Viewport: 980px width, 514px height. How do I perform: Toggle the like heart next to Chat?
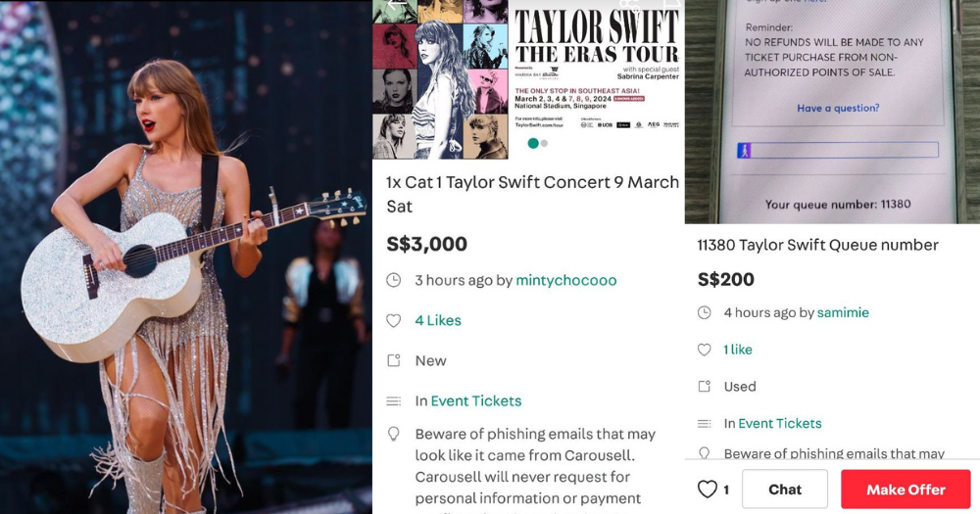coord(707,490)
